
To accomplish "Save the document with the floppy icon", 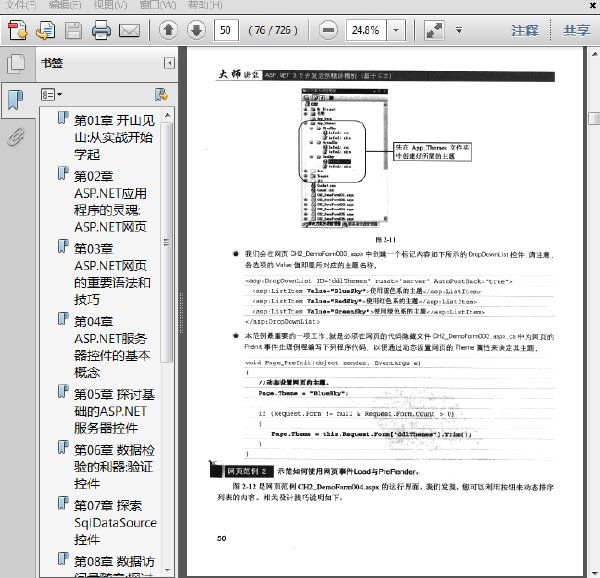I will [73, 30].
